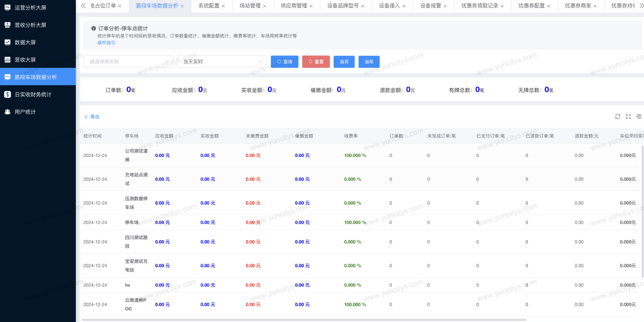Viewport: 644px width, 322px height.
Task: Open the table column settings icon
Action: pos(639,116)
